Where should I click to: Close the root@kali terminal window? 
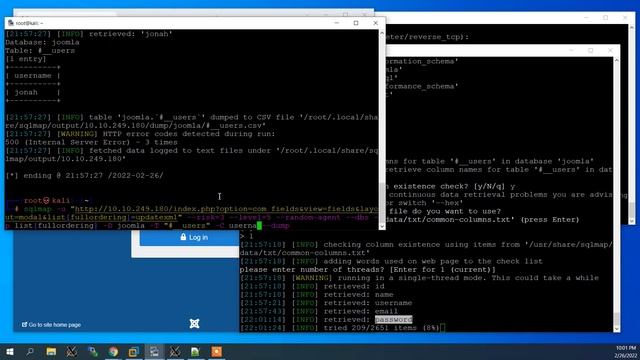[376, 23]
